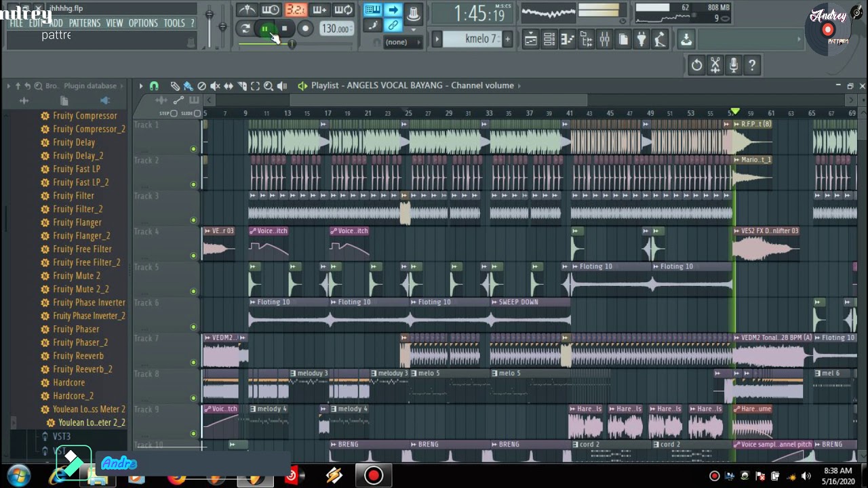Select the playlist playback speaker tool

click(282, 86)
